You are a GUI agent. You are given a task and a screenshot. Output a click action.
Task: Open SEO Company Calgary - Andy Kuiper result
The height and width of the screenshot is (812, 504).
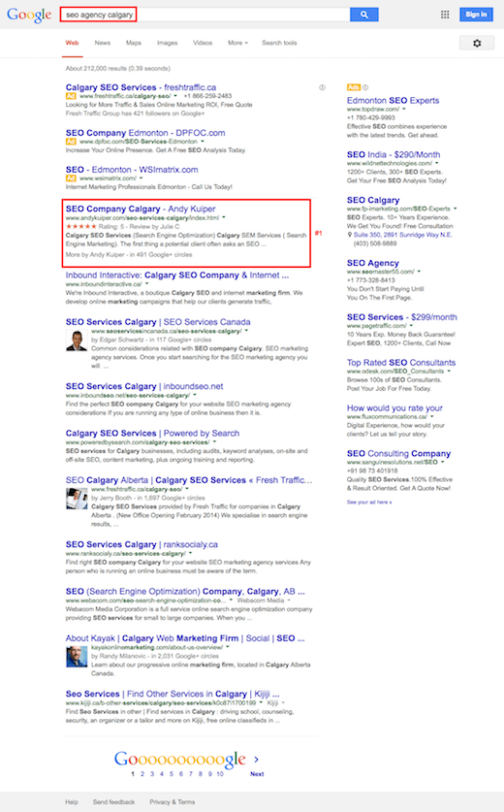(141, 209)
